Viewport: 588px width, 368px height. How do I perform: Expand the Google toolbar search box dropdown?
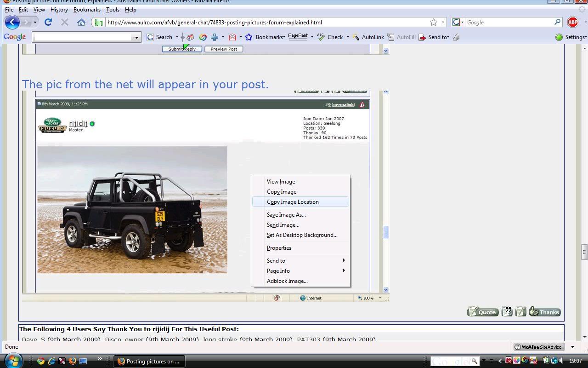tap(136, 37)
